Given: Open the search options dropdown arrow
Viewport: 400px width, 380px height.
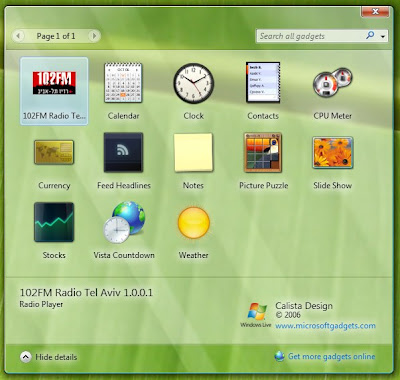Looking at the screenshot, I should (383, 36).
